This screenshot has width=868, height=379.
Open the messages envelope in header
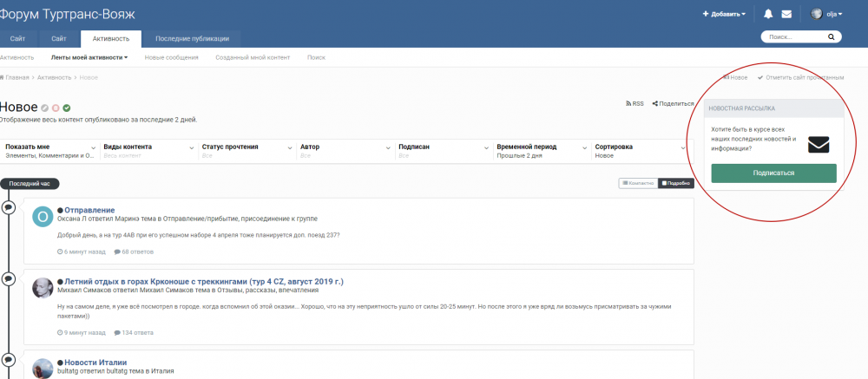point(786,14)
